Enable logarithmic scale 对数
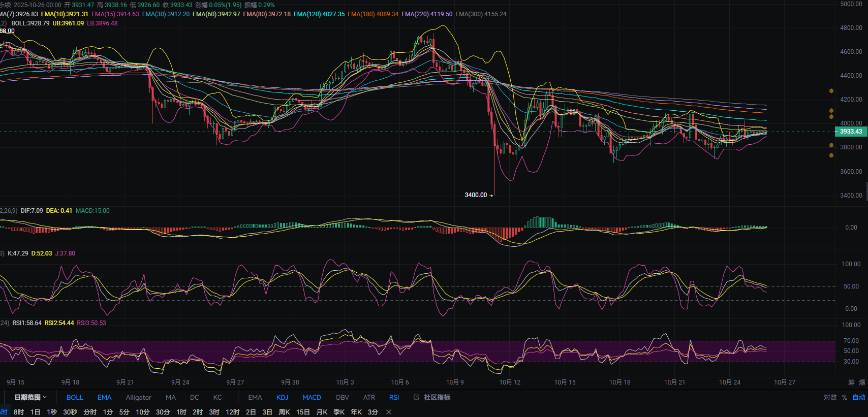This screenshot has width=868, height=417. (830, 397)
